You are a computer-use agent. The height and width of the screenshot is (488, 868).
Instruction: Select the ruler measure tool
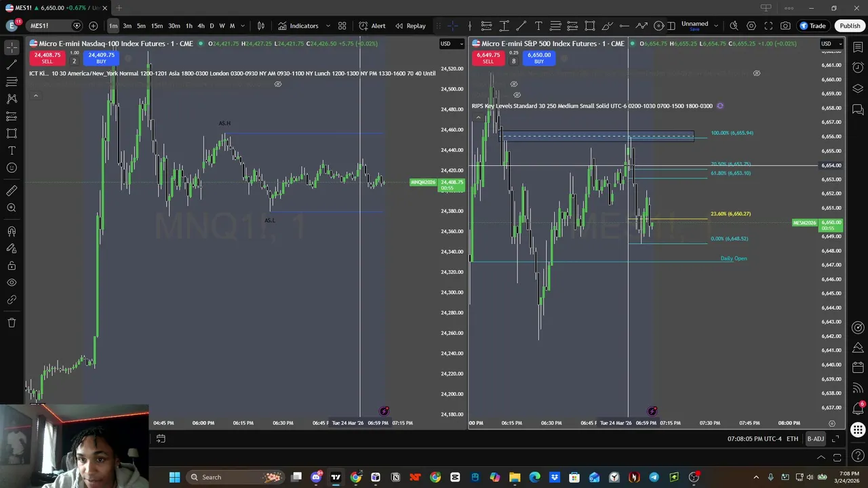[x=12, y=191]
